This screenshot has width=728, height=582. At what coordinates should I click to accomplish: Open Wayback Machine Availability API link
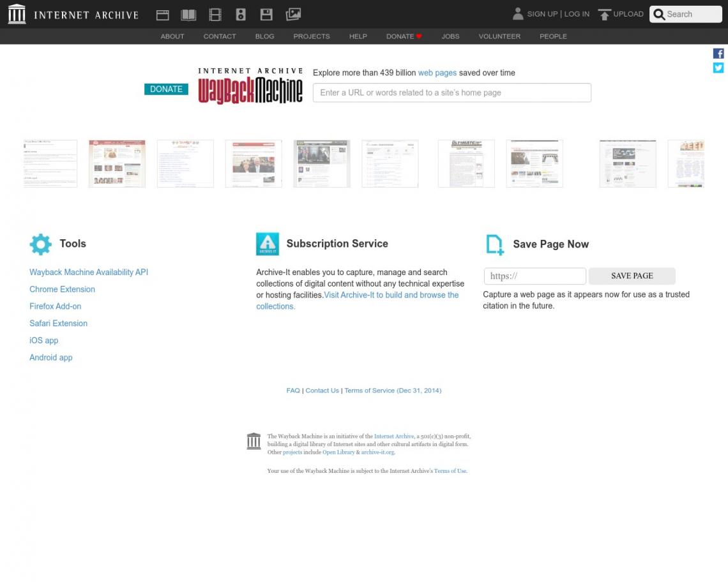[x=89, y=272]
